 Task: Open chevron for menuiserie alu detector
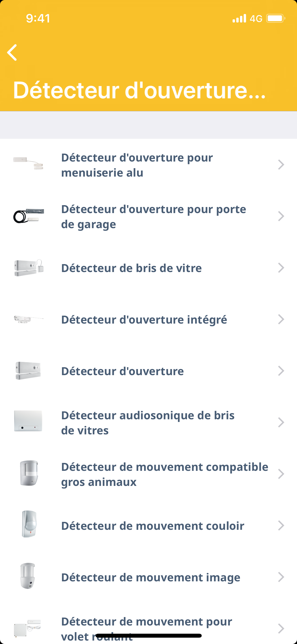click(x=281, y=165)
